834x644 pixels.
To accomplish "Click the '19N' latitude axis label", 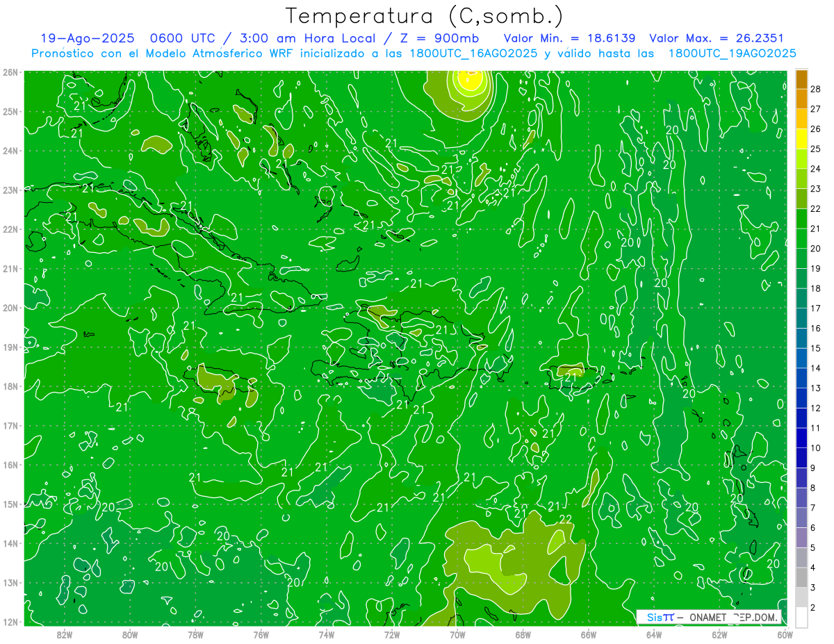I will tap(10, 347).
